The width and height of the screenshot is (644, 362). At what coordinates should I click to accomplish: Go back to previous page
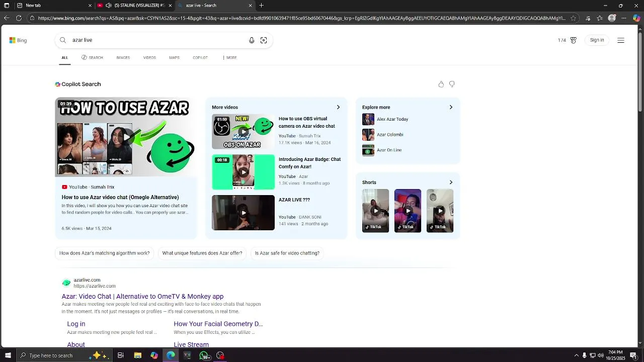pyautogui.click(x=7, y=18)
